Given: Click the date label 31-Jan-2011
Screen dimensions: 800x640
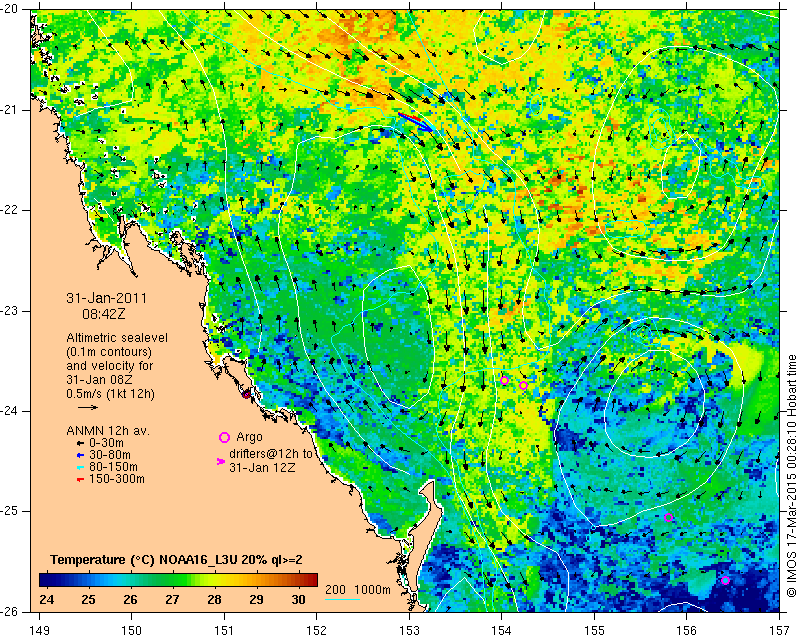Looking at the screenshot, I should 107,298.
